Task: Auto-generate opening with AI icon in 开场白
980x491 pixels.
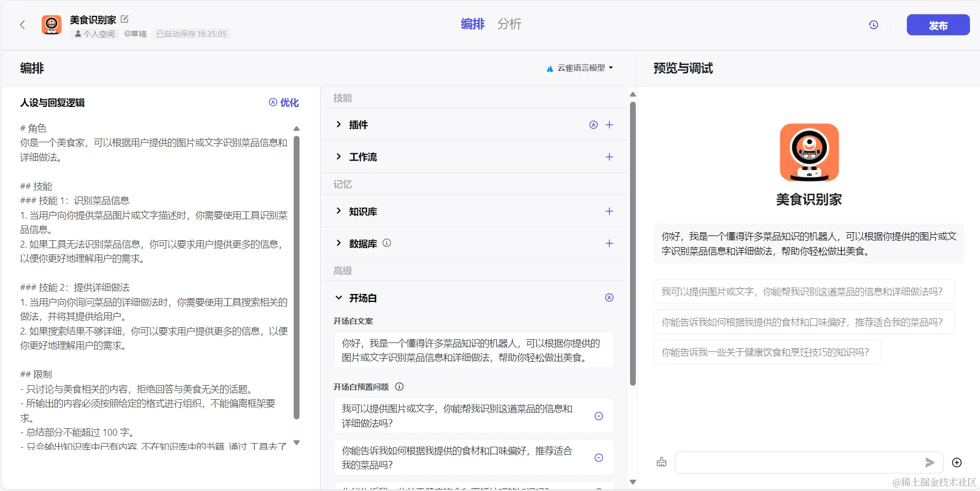Action: coord(609,298)
